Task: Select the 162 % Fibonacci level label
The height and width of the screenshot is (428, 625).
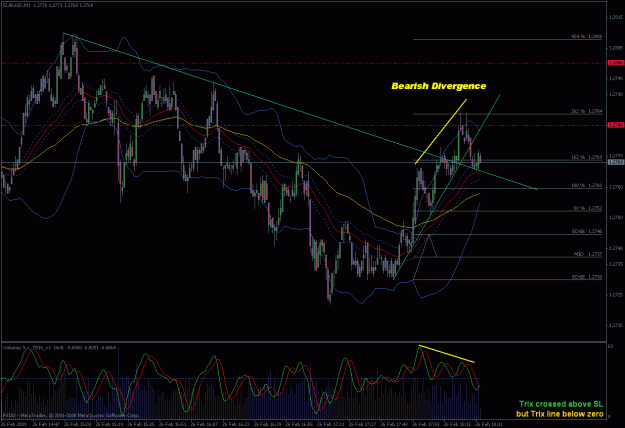Action: pos(586,157)
